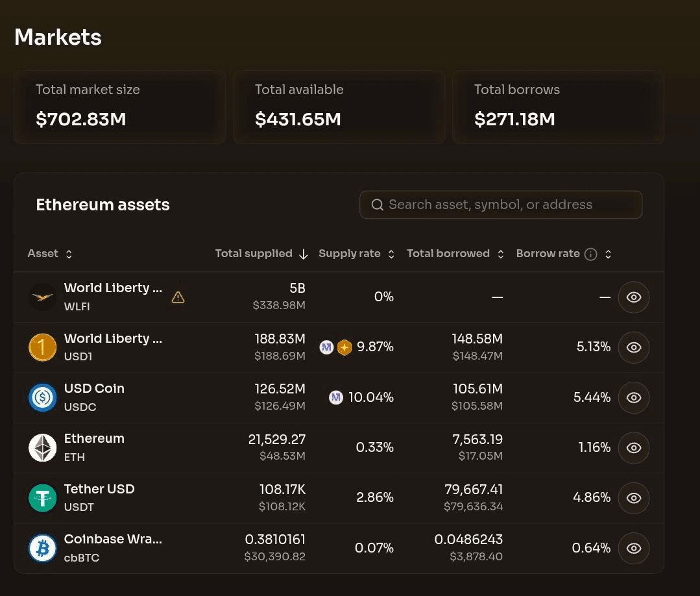
Task: Click the 10.04% supply rate value
Action: click(371, 397)
